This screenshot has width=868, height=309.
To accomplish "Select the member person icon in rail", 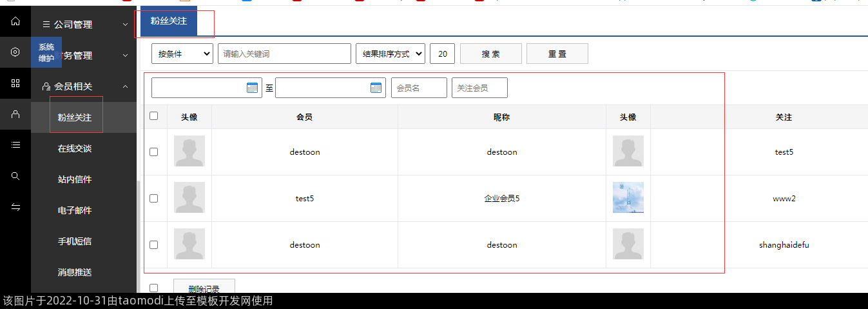I will [15, 114].
